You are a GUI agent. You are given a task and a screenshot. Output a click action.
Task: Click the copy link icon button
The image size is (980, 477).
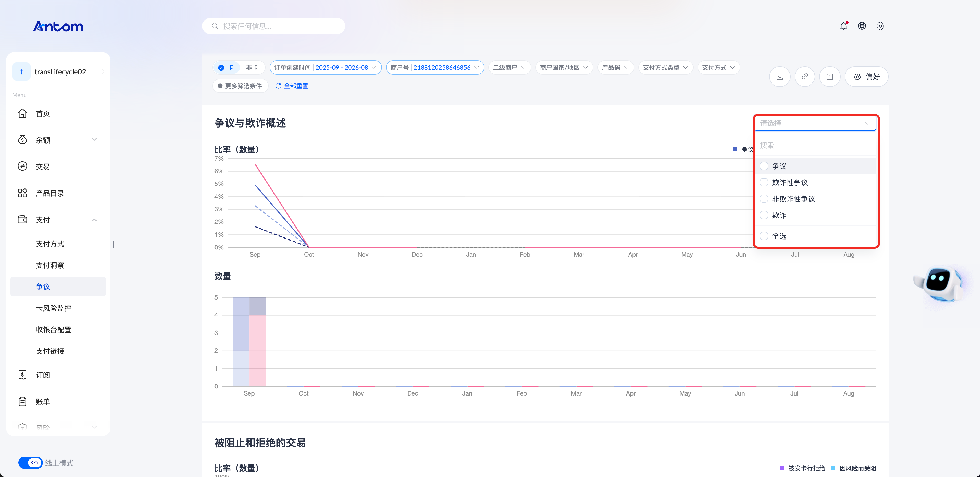pyautogui.click(x=805, y=76)
